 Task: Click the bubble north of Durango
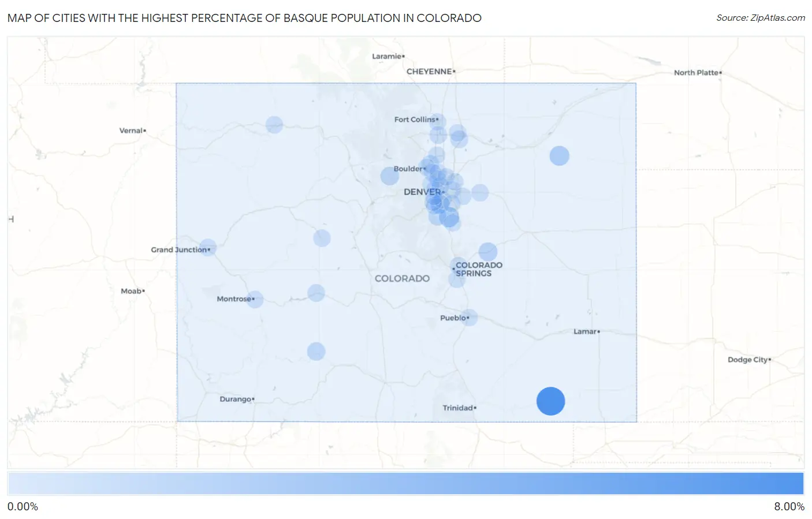(x=316, y=351)
